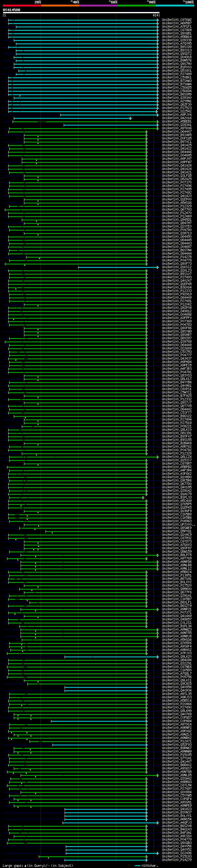Select label UniRef100_A9PJH7
The height and width of the screenshot is (868, 197).
pyautogui.click(x=177, y=159)
